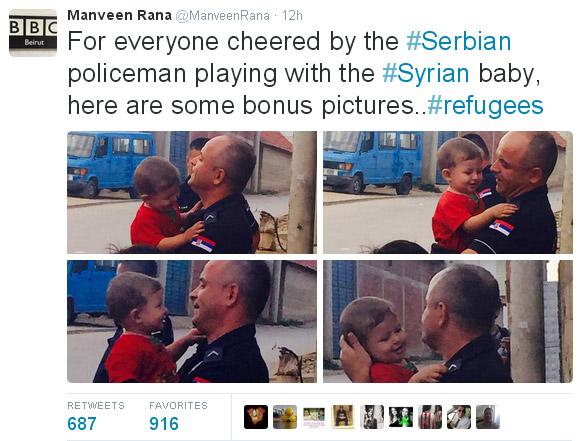The height and width of the screenshot is (441, 583).
Task: Open the bottom-left photo of baby touching chin
Action: (x=192, y=321)
